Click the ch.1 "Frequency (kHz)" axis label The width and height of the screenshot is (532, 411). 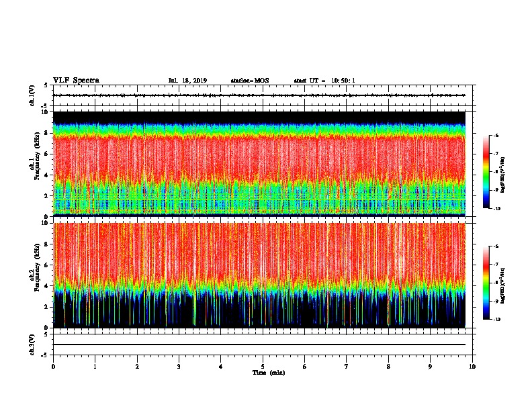coord(37,156)
